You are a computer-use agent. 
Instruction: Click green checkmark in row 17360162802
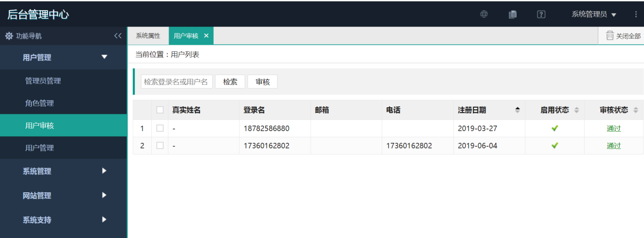[x=555, y=145]
